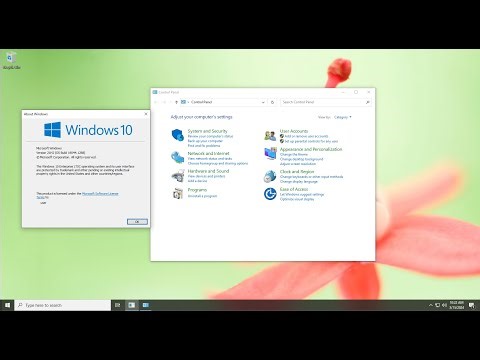Click Review your computer's status
The width and height of the screenshot is (480, 360).
point(210,136)
